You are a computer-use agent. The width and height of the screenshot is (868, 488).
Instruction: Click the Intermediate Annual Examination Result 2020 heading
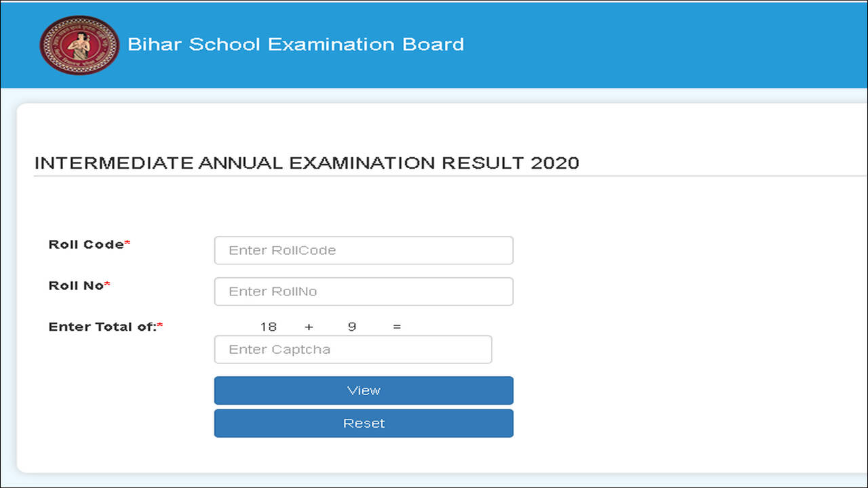pos(307,163)
